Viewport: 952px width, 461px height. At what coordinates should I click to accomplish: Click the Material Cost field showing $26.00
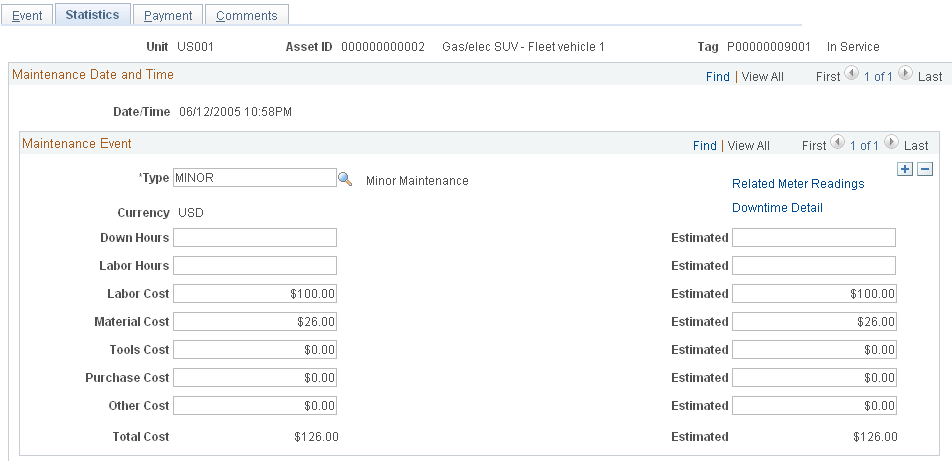click(x=254, y=321)
